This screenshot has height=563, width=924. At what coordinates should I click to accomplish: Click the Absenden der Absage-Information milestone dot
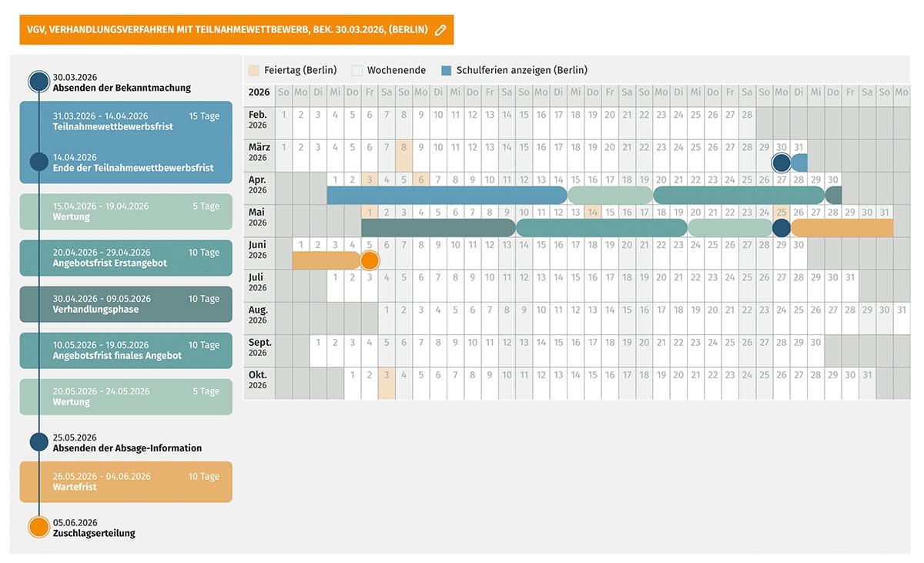click(38, 442)
